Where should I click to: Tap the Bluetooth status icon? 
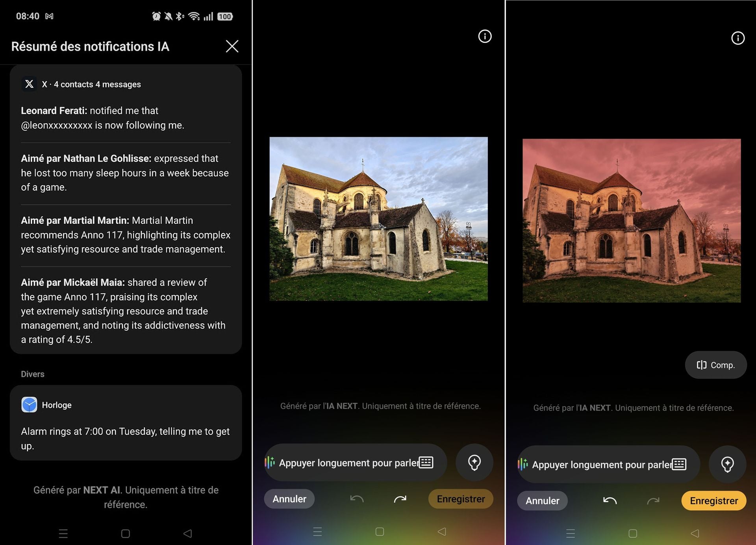pyautogui.click(x=180, y=16)
